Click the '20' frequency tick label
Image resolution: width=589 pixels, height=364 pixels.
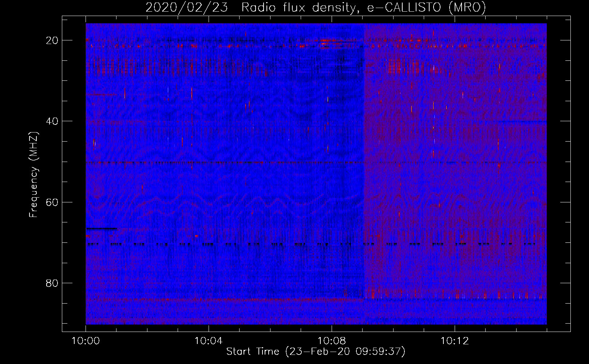click(52, 40)
